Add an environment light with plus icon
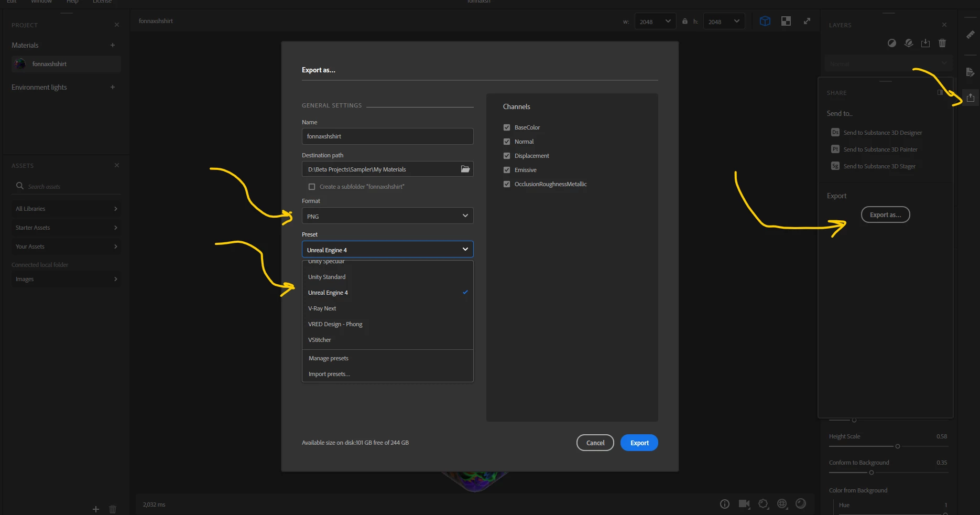This screenshot has width=980, height=515. (113, 87)
